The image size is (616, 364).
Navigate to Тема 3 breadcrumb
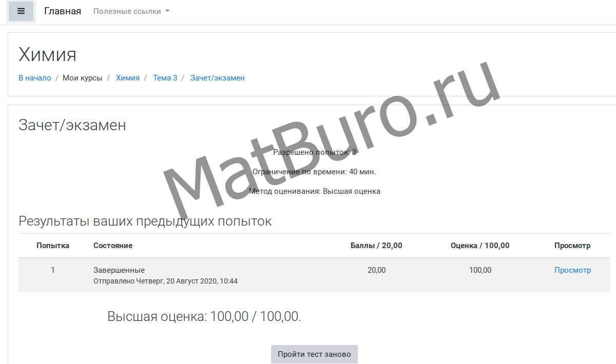click(165, 78)
